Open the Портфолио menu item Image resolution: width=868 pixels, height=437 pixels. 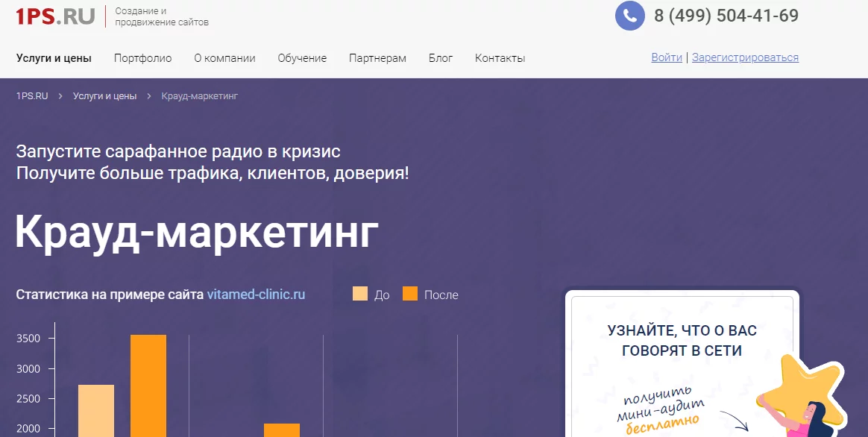pyautogui.click(x=143, y=58)
